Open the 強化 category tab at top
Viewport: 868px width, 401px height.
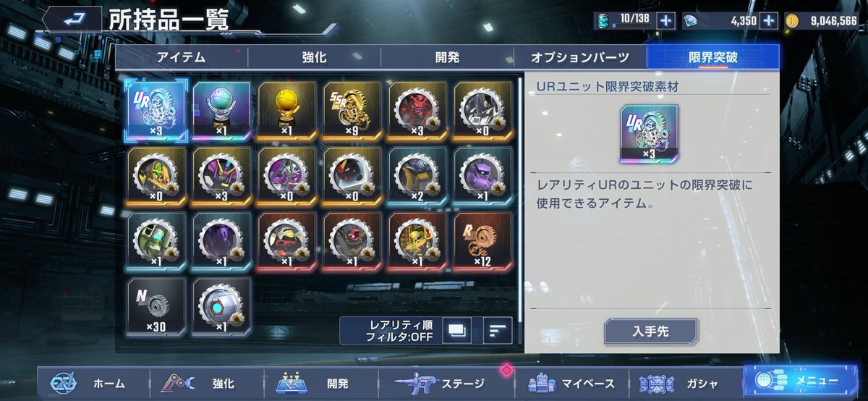314,57
